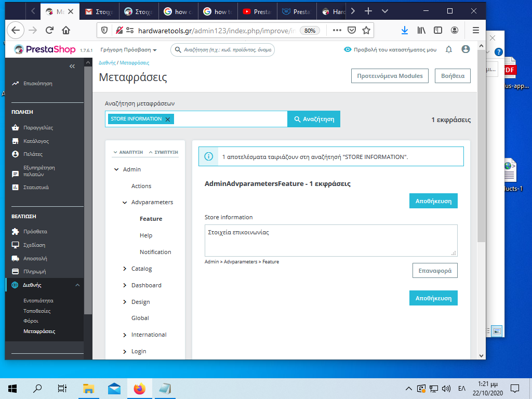Open the browser home page icon
Viewport: 532px width, 399px height.
[x=66, y=31]
